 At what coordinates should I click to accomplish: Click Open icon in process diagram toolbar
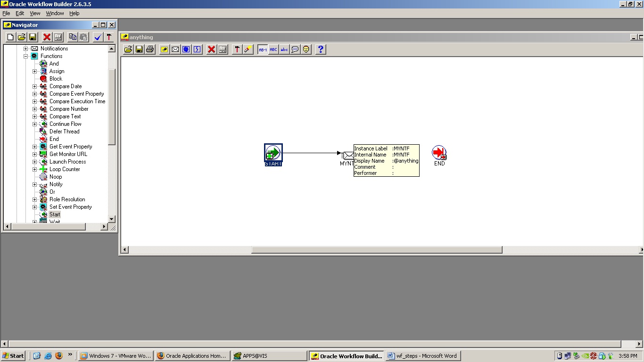pos(128,49)
